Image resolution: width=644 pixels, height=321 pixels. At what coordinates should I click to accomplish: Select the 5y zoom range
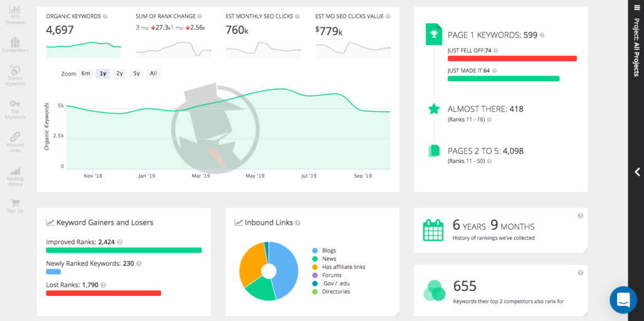click(136, 74)
